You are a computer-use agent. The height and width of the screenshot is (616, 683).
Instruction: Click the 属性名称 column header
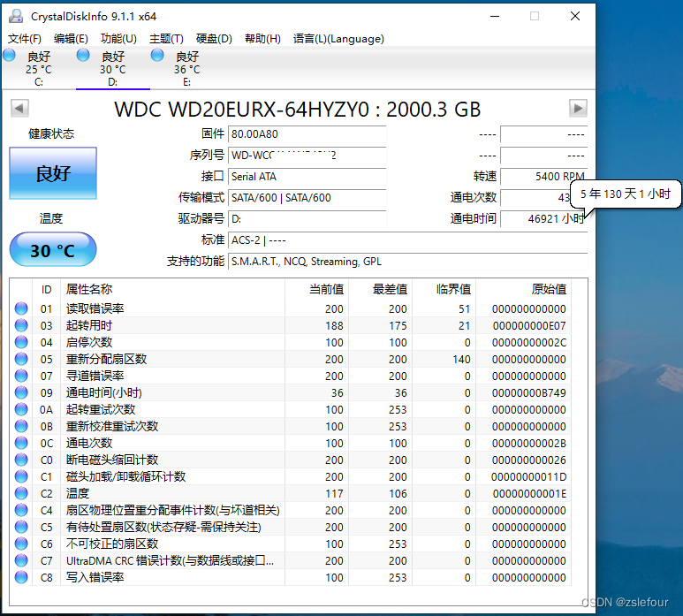pyautogui.click(x=172, y=289)
